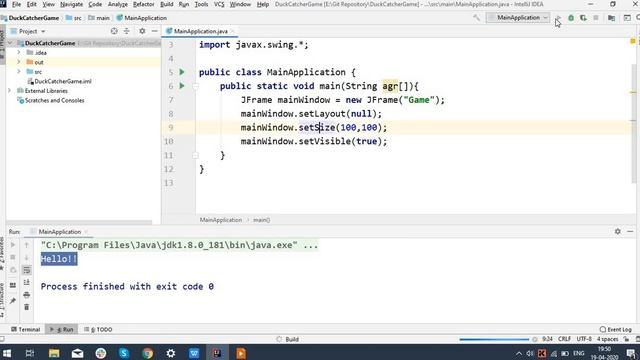Click 4 spaces indent setting
Screen dimensions: 640x360
tap(608, 339)
